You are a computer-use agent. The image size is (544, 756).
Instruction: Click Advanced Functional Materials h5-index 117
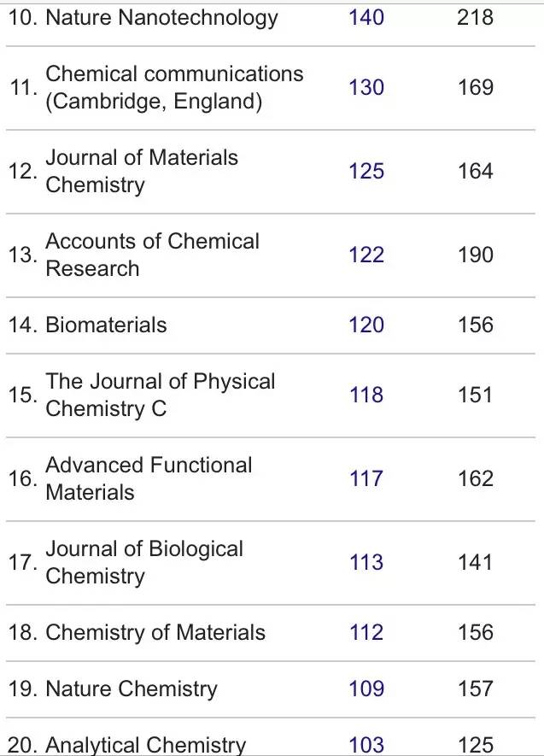coord(366,478)
